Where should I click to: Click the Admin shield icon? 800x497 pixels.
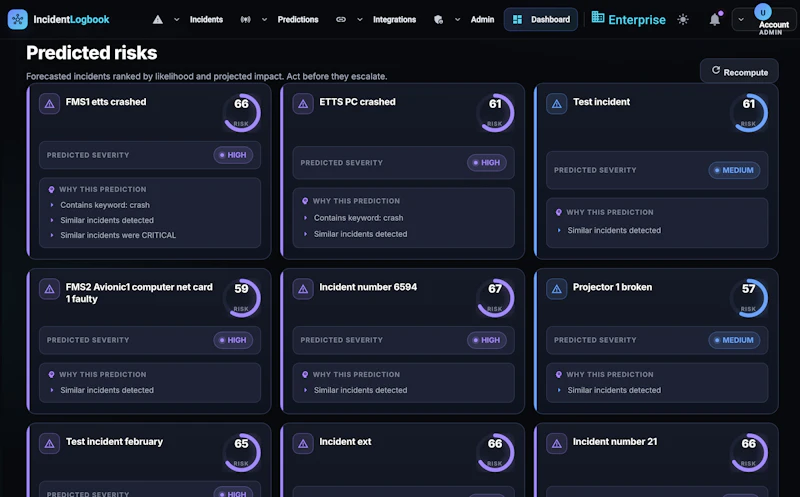[x=438, y=19]
